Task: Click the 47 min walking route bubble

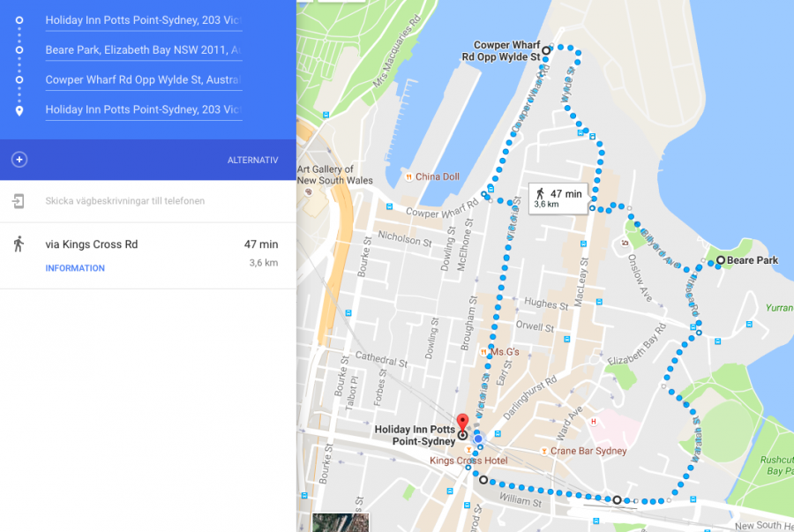Action: coord(558,198)
